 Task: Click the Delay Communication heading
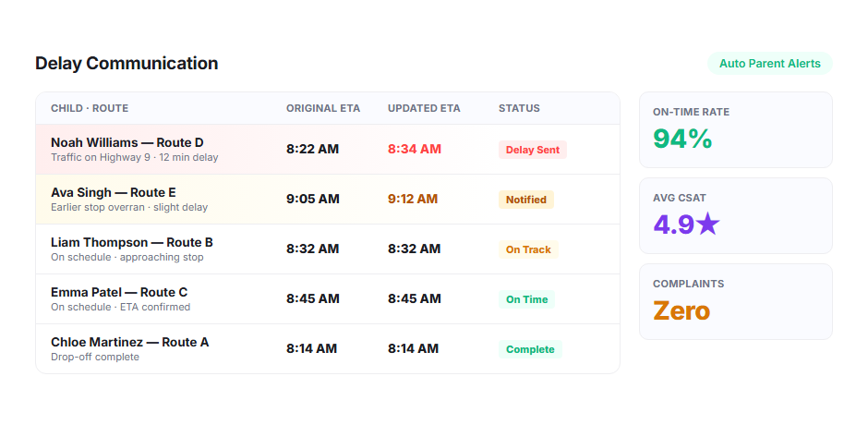(x=127, y=63)
